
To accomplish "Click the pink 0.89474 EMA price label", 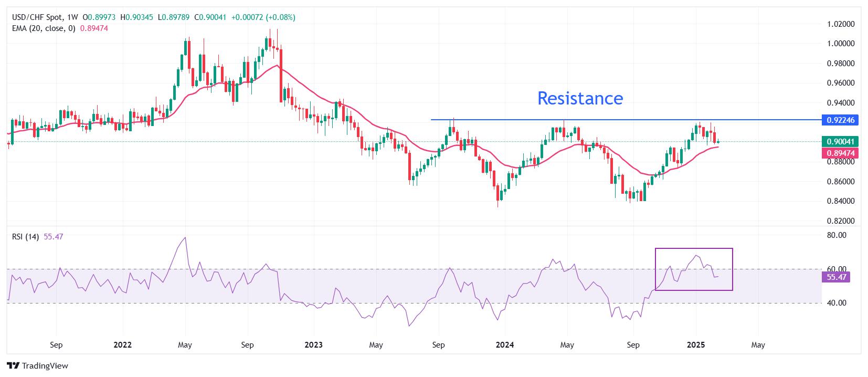I will (x=841, y=153).
